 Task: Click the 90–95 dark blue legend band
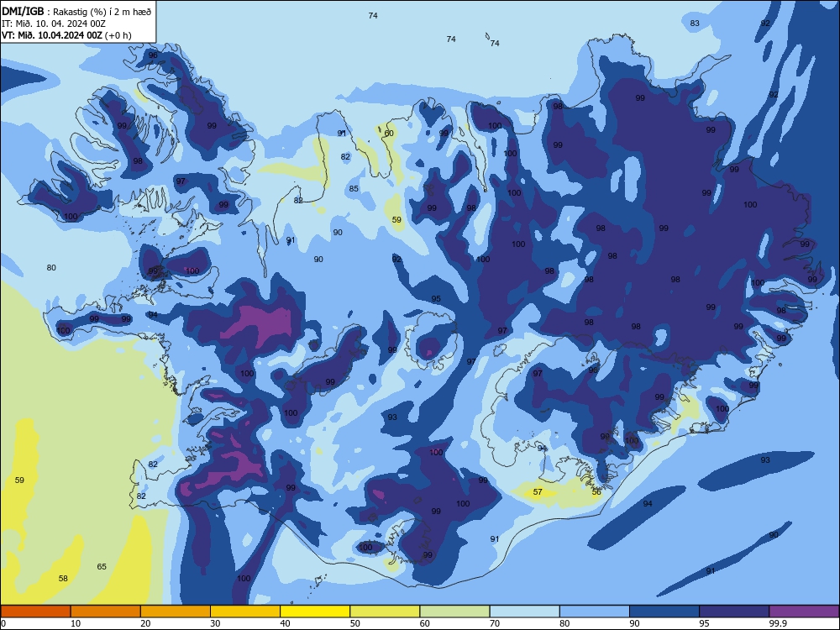pyautogui.click(x=664, y=612)
